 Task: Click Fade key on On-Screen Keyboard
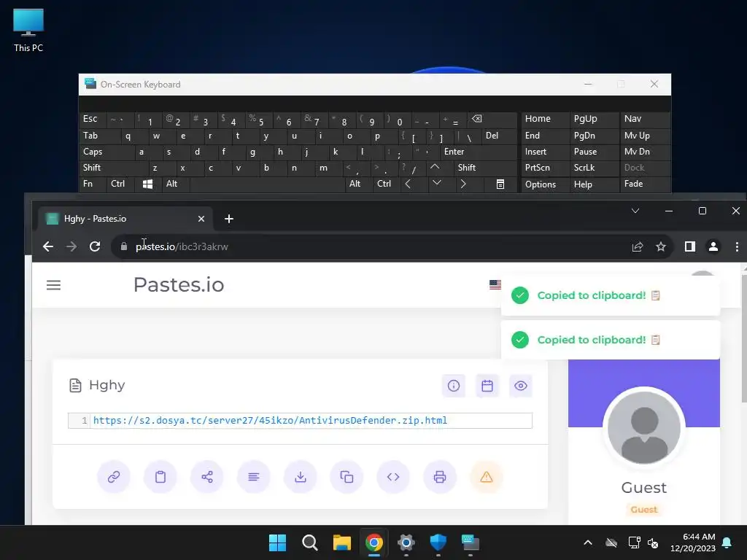pos(645,184)
